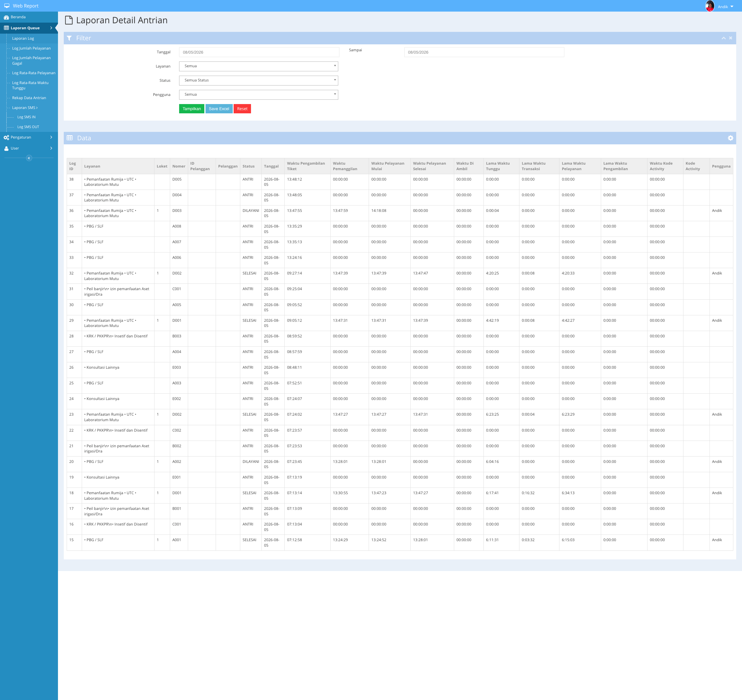Open Log SMS OUT
Image resolution: width=742 pixels, height=700 pixels.
point(28,127)
